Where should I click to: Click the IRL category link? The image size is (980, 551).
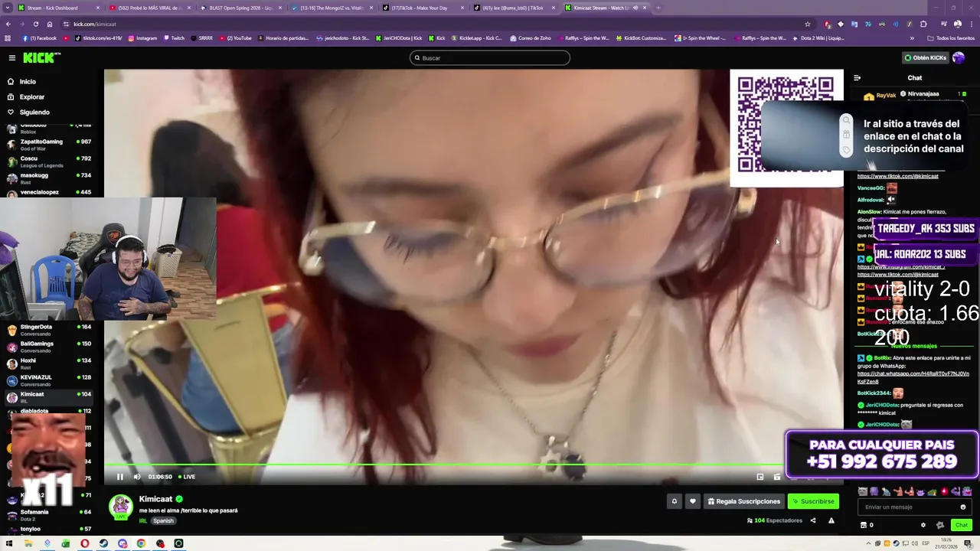pyautogui.click(x=143, y=521)
